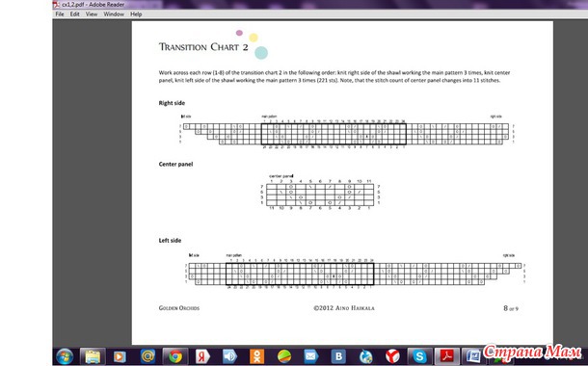Click the Center panel knitting chart grid

(x=320, y=195)
